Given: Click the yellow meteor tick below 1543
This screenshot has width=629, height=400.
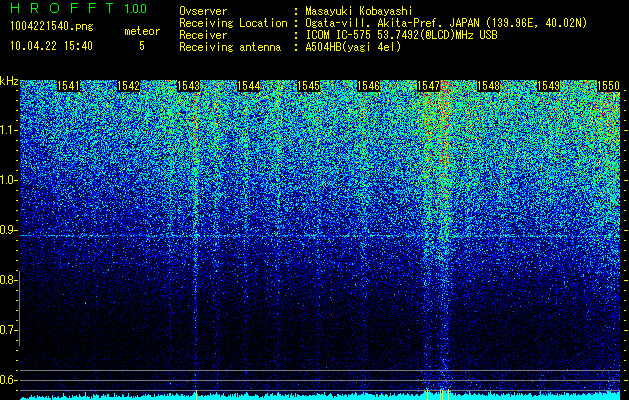Looking at the screenshot, I should tap(196, 395).
